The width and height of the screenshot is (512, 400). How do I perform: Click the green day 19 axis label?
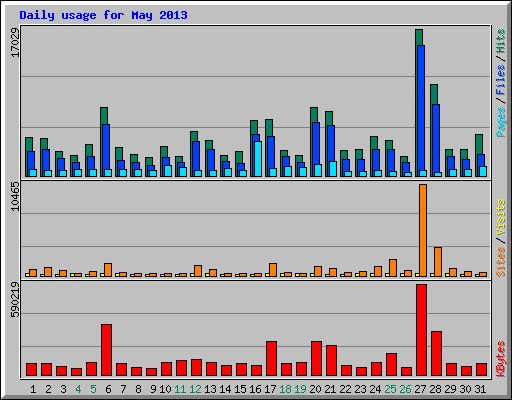pyautogui.click(x=301, y=389)
